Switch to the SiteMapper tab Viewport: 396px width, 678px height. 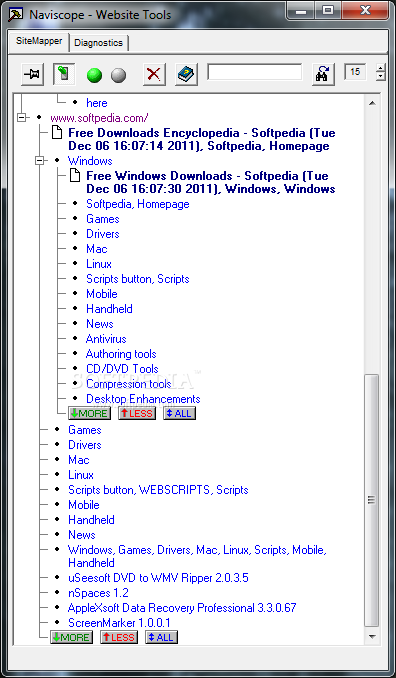[x=39, y=42]
